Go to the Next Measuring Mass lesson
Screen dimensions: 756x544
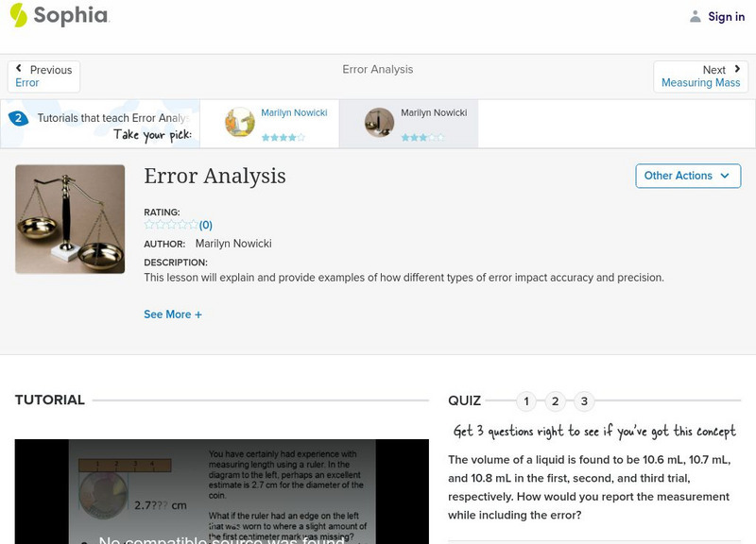(701, 76)
